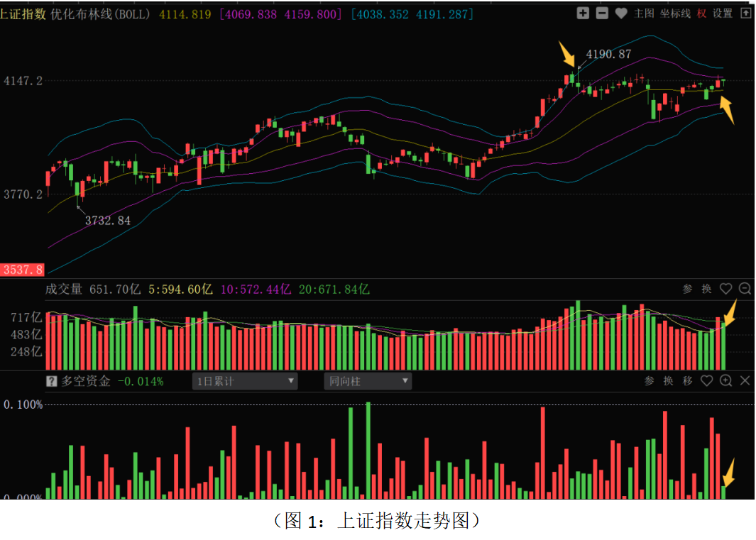The height and width of the screenshot is (540, 756).
Task: Open the 1日累计 dropdown
Action: 245,382
